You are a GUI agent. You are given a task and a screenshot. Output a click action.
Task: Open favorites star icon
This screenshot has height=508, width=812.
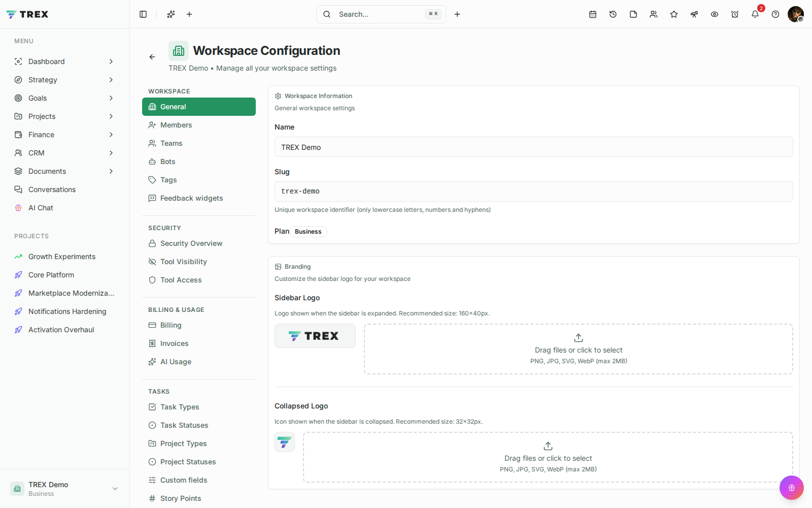(674, 14)
